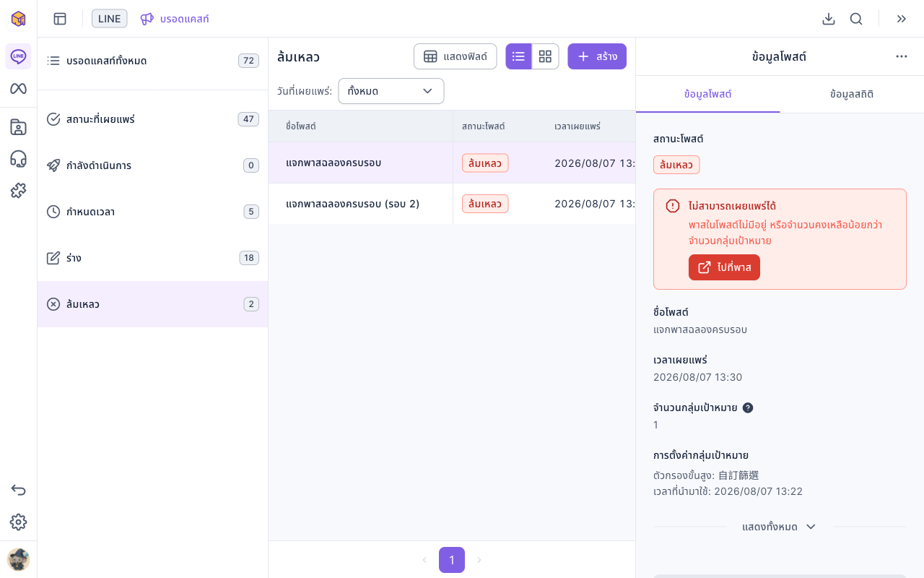The height and width of the screenshot is (578, 924).
Task: Select ล้มเหลว filter in the left list
Action: coord(152,304)
